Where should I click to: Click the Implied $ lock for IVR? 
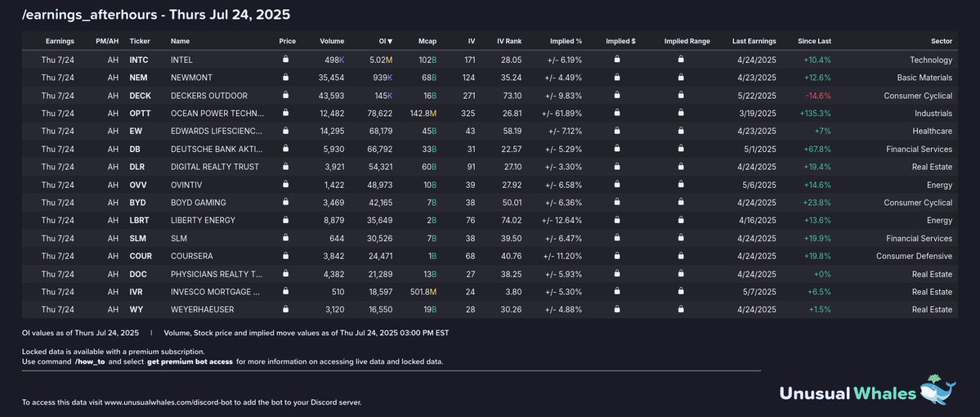click(617, 291)
